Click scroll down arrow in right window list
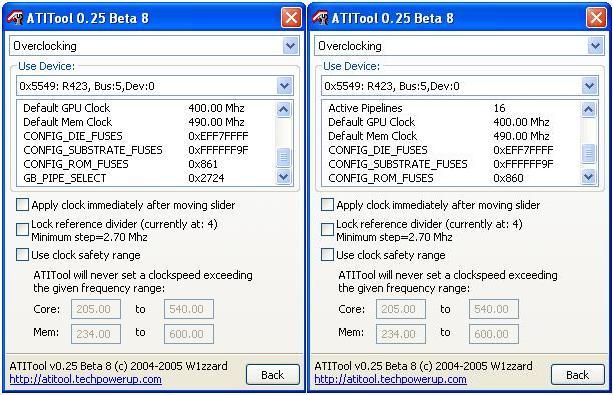Image resolution: width=613 pixels, height=395 pixels. point(588,176)
